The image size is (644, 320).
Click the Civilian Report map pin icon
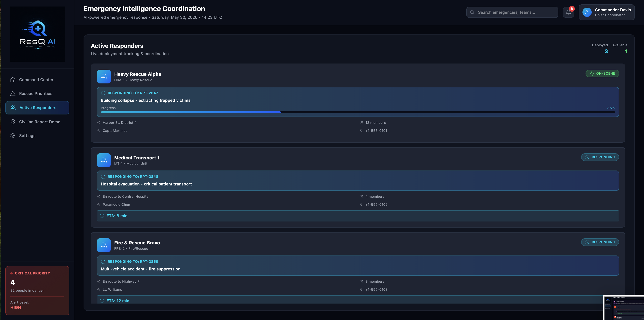click(x=13, y=122)
